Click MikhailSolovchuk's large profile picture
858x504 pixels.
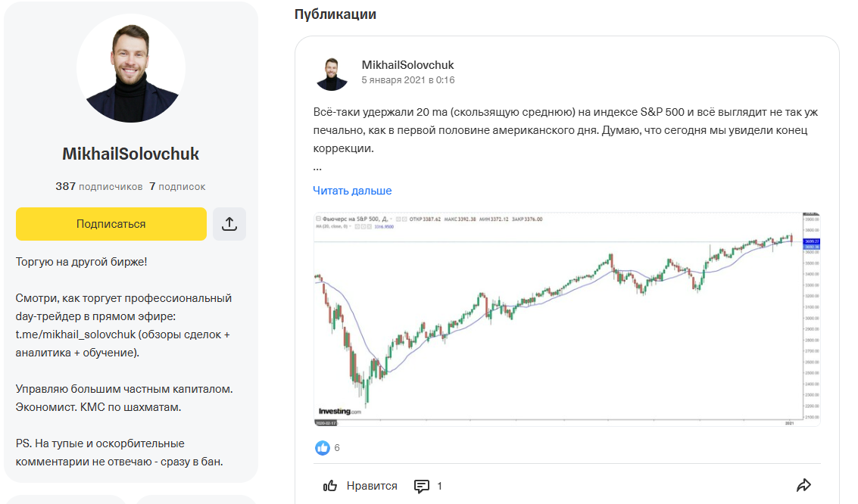(130, 68)
